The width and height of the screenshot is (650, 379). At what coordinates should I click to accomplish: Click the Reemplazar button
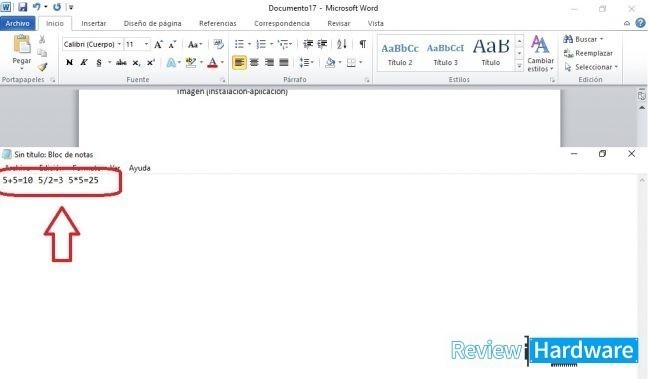(588, 53)
